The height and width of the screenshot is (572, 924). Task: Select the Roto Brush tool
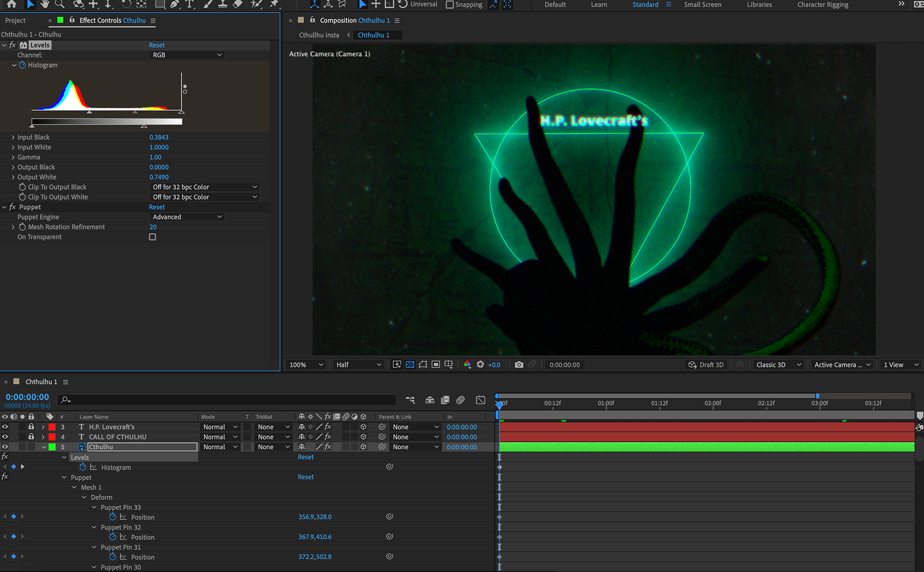(257, 4)
